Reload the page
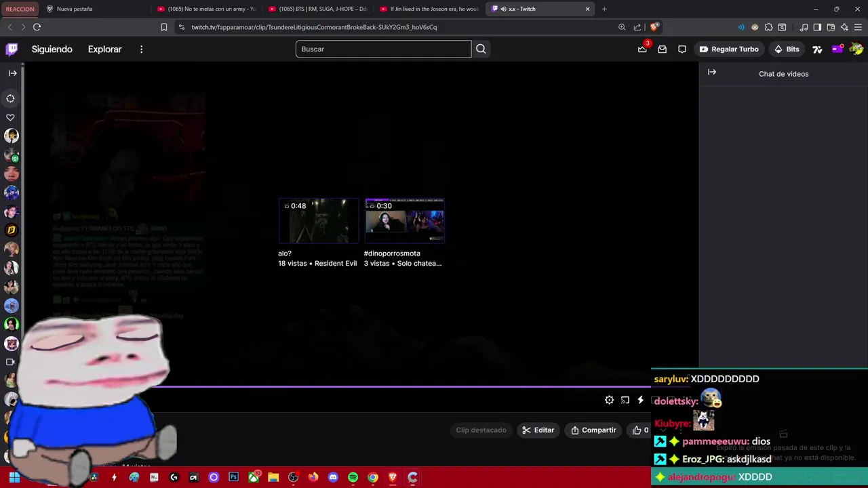Image resolution: width=868 pixels, height=488 pixels. (x=37, y=27)
